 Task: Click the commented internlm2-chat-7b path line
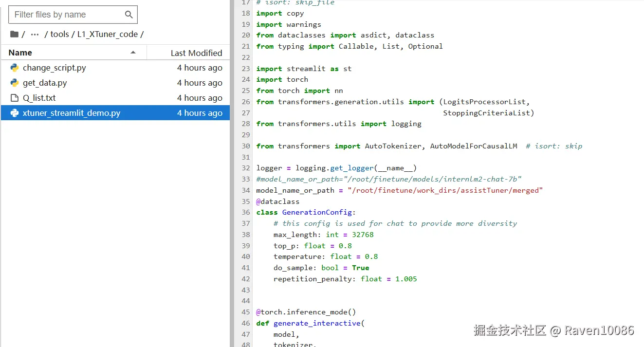point(389,179)
